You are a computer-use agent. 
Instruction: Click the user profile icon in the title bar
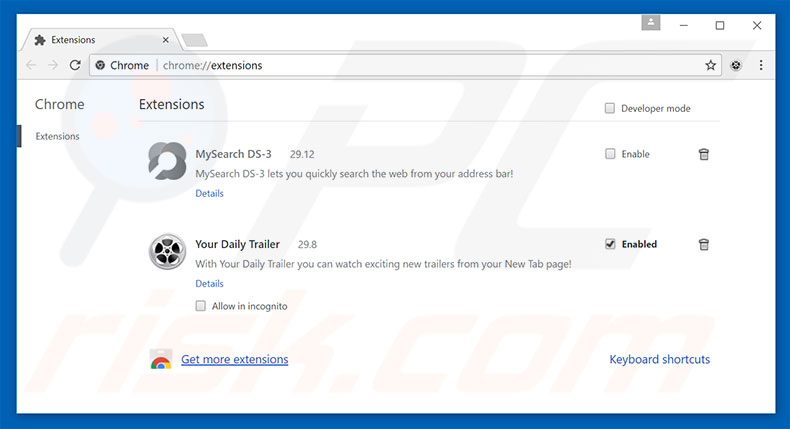pyautogui.click(x=651, y=23)
